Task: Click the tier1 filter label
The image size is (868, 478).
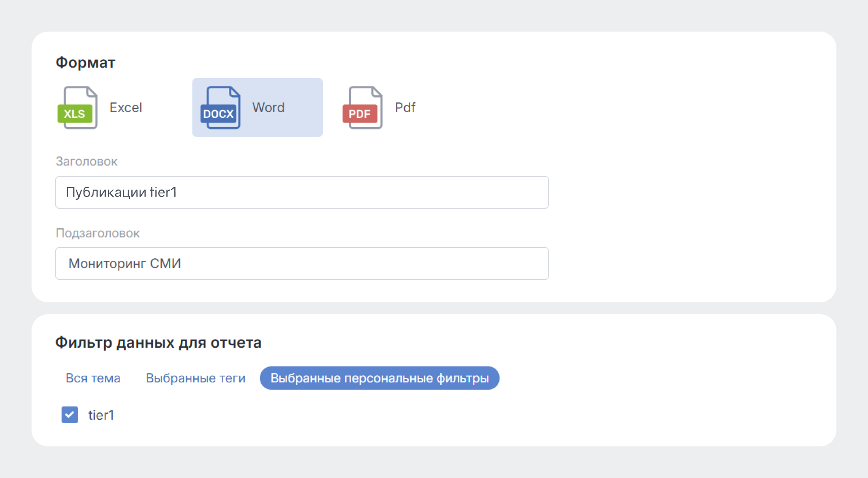Action: [x=101, y=415]
